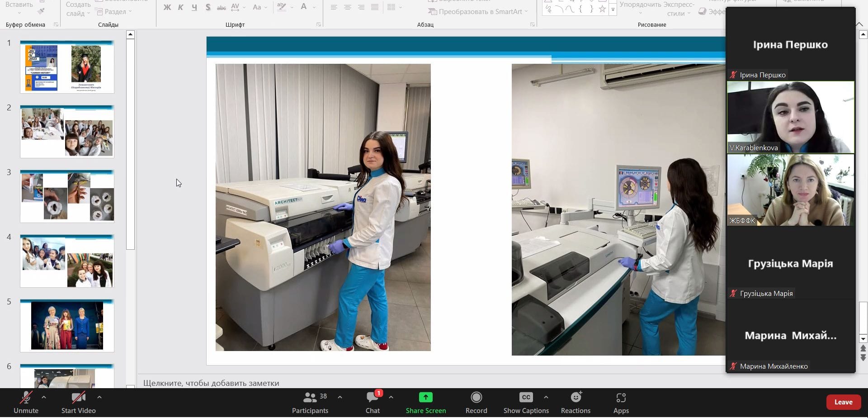Open character spacing (AV) options
868x418 pixels.
(238, 7)
